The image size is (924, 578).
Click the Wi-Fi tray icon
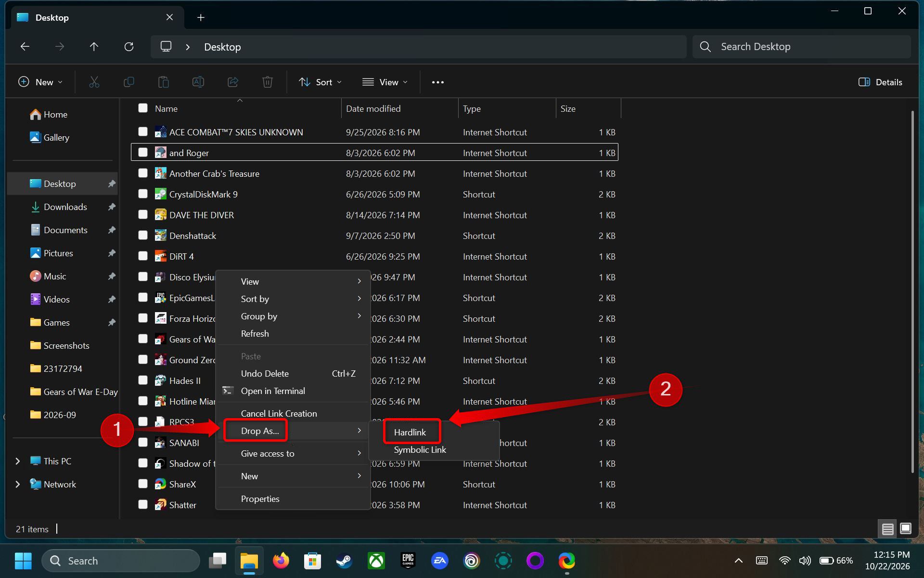[785, 561]
